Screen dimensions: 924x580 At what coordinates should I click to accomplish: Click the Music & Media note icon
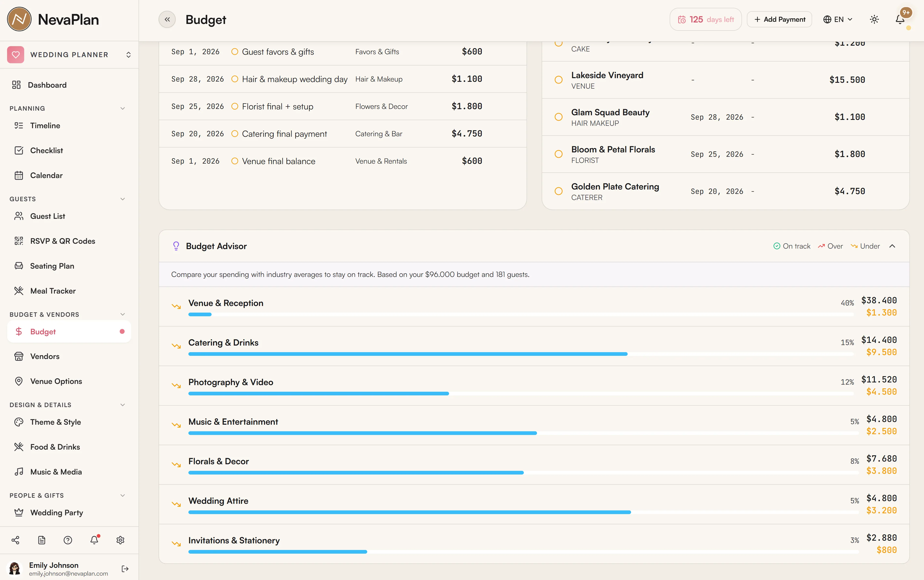19,472
